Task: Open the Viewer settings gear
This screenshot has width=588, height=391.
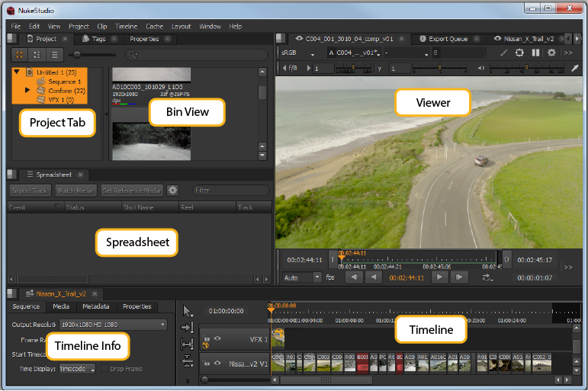Action: point(551,53)
